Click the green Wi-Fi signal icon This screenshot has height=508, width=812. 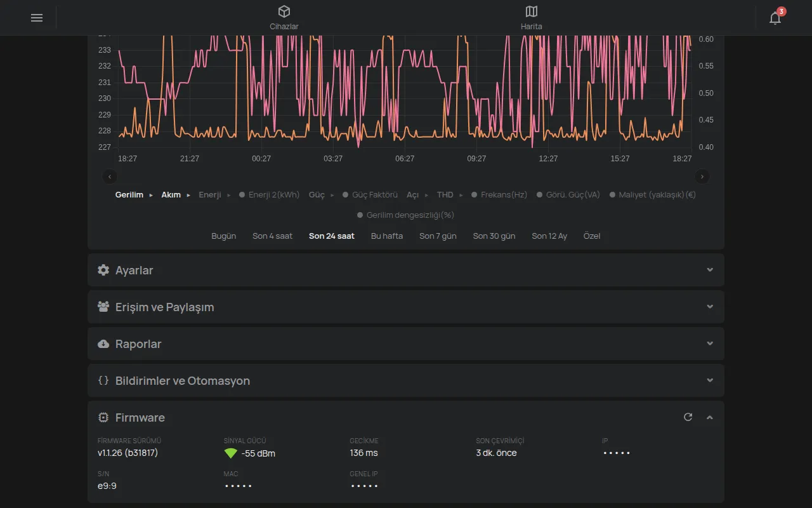231,453
